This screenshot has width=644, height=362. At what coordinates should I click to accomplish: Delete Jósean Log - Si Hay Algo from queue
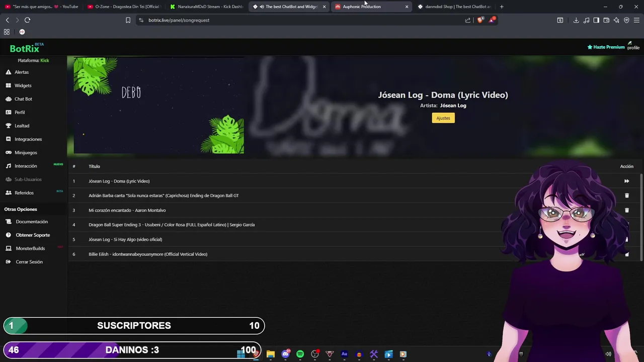[626, 239]
